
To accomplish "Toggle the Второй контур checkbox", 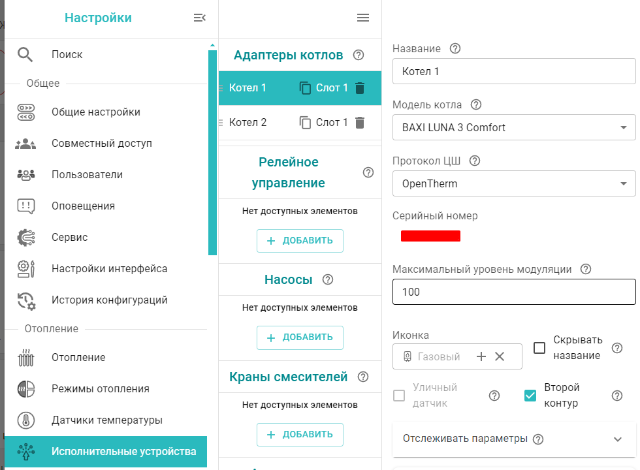I will click(531, 395).
